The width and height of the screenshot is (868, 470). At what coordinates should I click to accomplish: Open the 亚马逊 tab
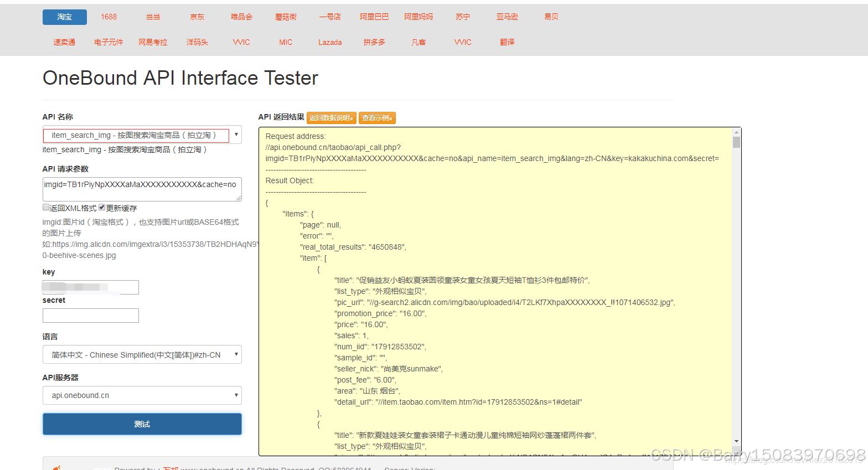[x=508, y=17]
